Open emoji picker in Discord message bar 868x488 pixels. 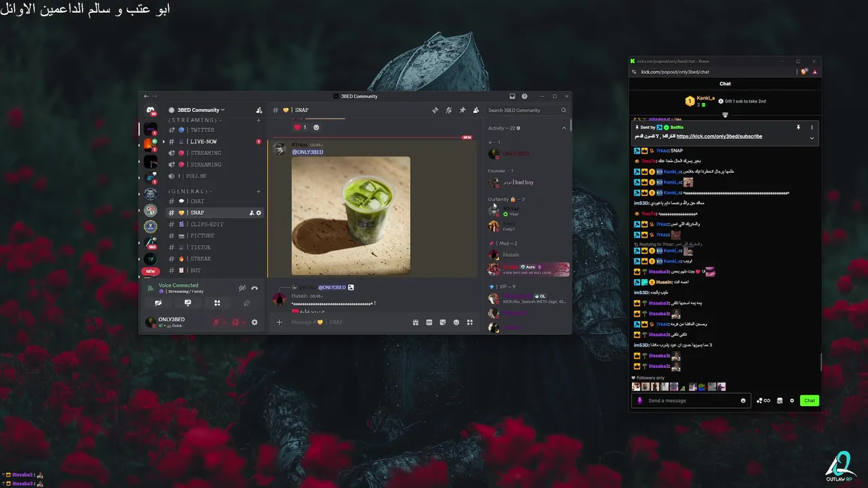[456, 322]
